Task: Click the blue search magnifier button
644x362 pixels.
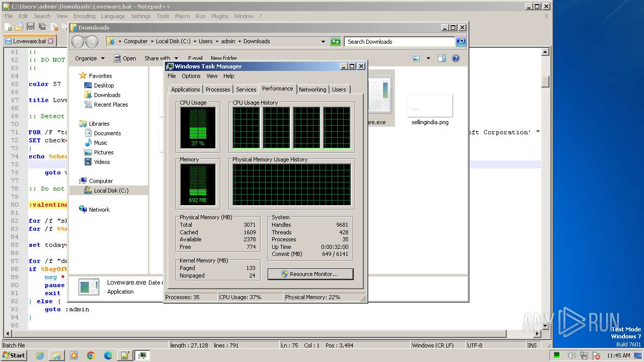Action: [x=460, y=42]
